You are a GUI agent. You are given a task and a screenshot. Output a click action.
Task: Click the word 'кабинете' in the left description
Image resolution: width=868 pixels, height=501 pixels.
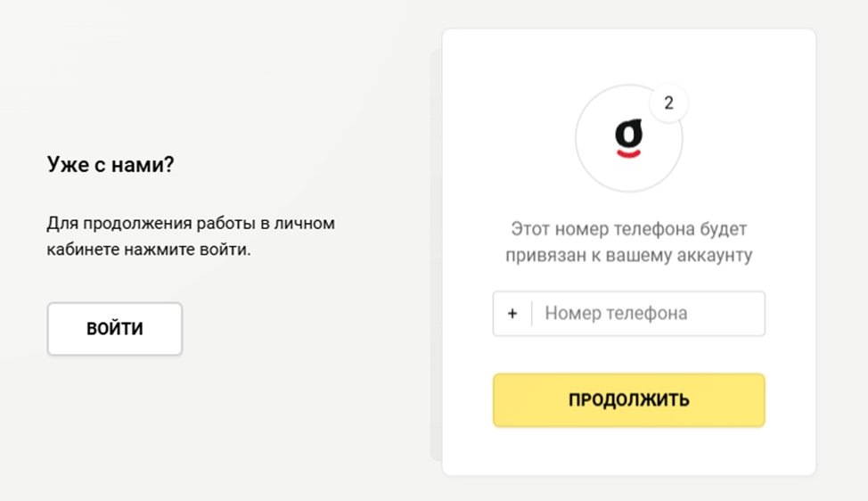[78, 250]
